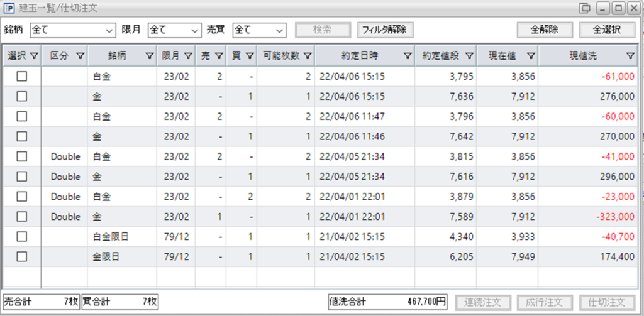This screenshot has width=644, height=316.
Task: Click the 全解除 button
Action: (545, 30)
